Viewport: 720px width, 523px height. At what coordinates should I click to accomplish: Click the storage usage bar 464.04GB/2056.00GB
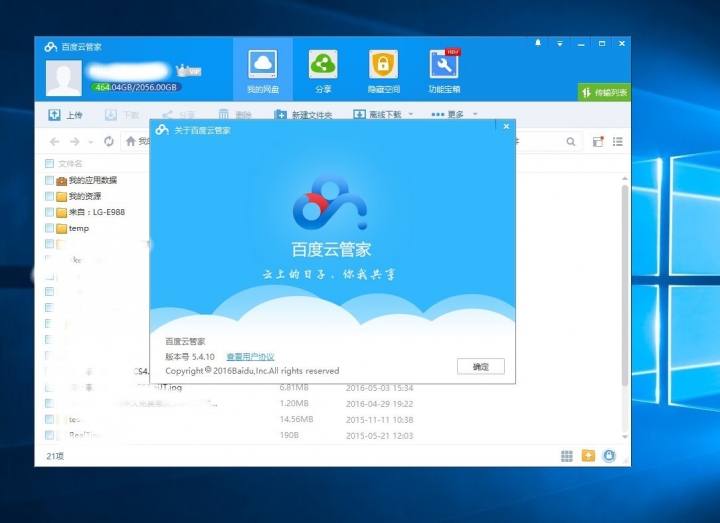136,87
